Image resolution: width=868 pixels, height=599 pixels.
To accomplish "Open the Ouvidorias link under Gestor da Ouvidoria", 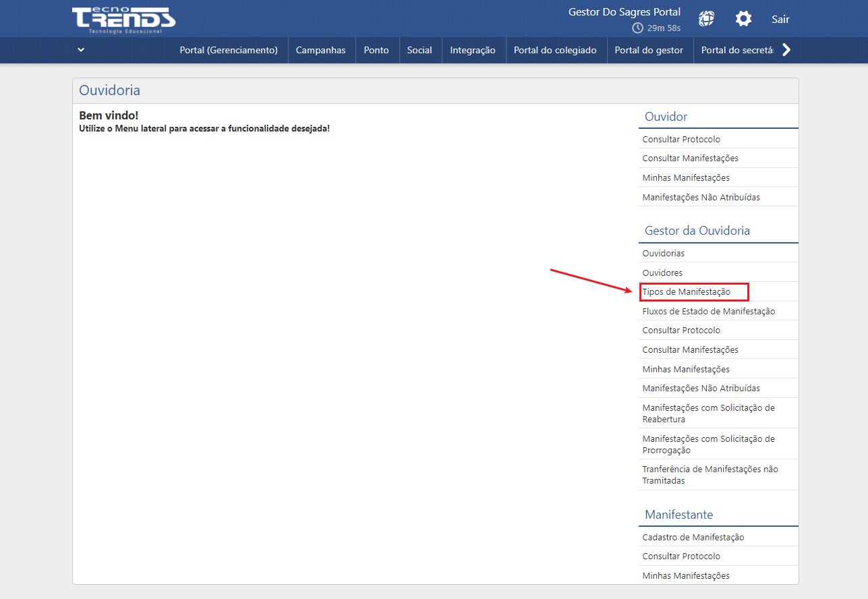I will (663, 254).
